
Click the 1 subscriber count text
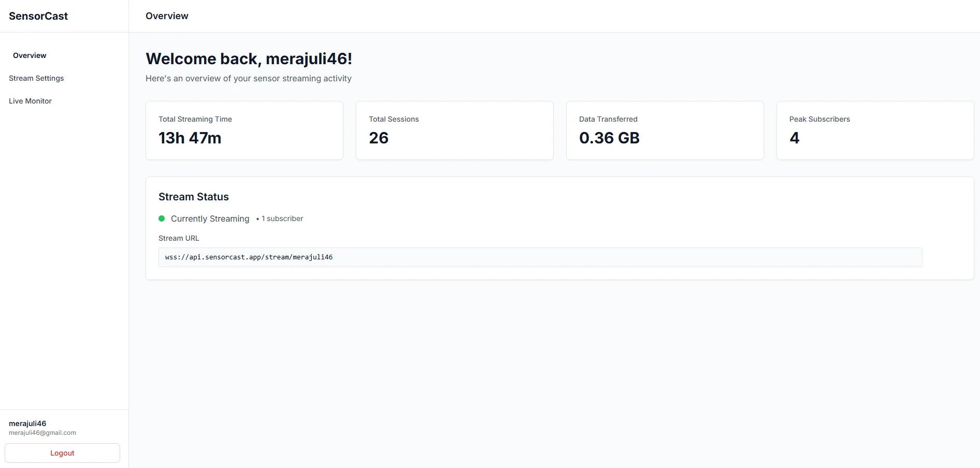pos(282,218)
